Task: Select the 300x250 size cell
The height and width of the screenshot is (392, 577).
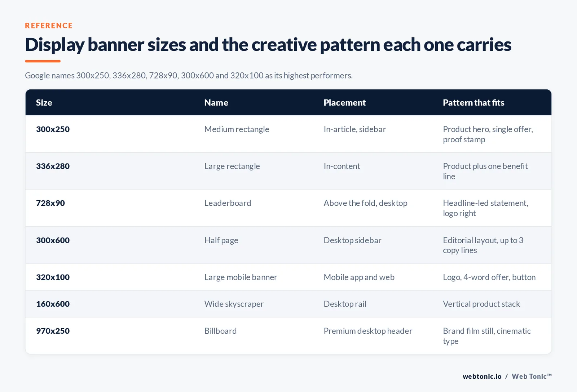Action: click(53, 129)
